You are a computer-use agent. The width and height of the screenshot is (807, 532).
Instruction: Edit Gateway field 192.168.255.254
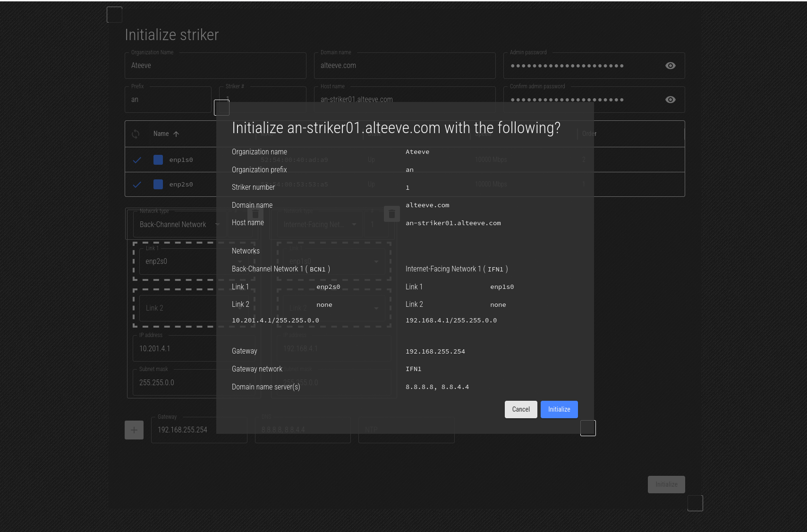tap(199, 430)
